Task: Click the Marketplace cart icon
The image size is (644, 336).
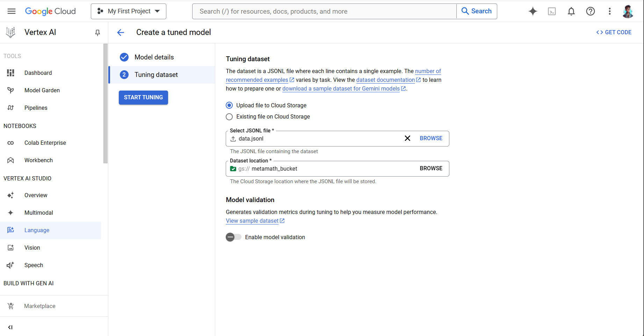Action: click(11, 306)
